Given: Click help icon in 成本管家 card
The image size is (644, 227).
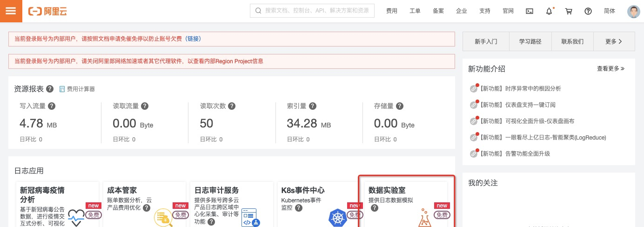Looking at the screenshot, I should point(147,208).
